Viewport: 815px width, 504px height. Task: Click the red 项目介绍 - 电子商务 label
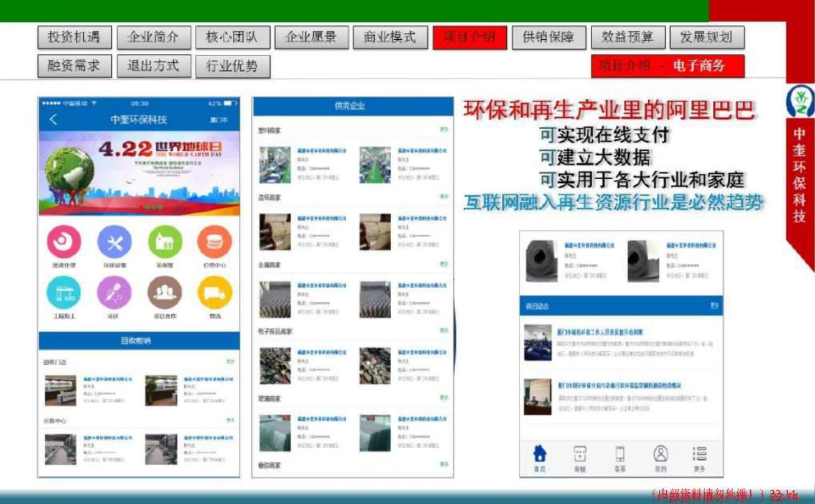coord(667,66)
